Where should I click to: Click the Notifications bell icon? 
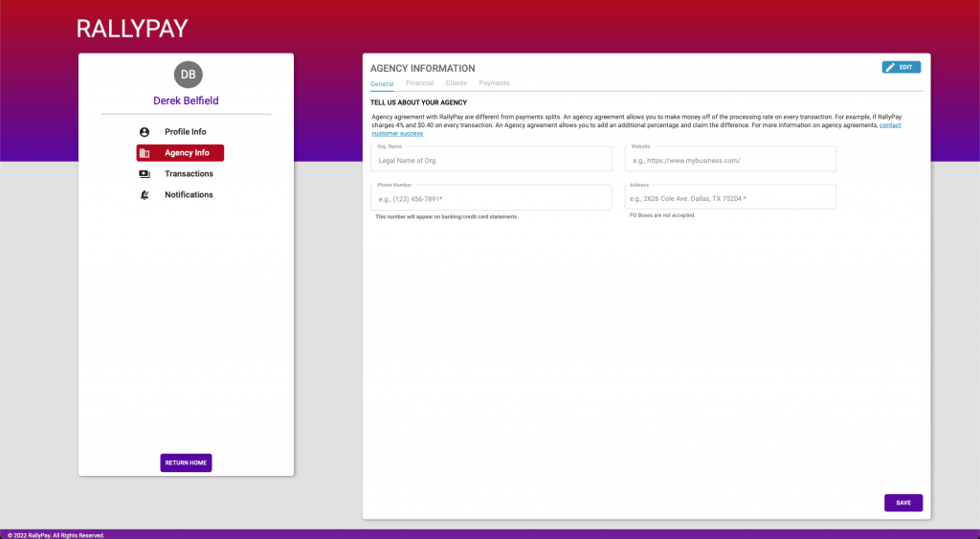click(145, 195)
